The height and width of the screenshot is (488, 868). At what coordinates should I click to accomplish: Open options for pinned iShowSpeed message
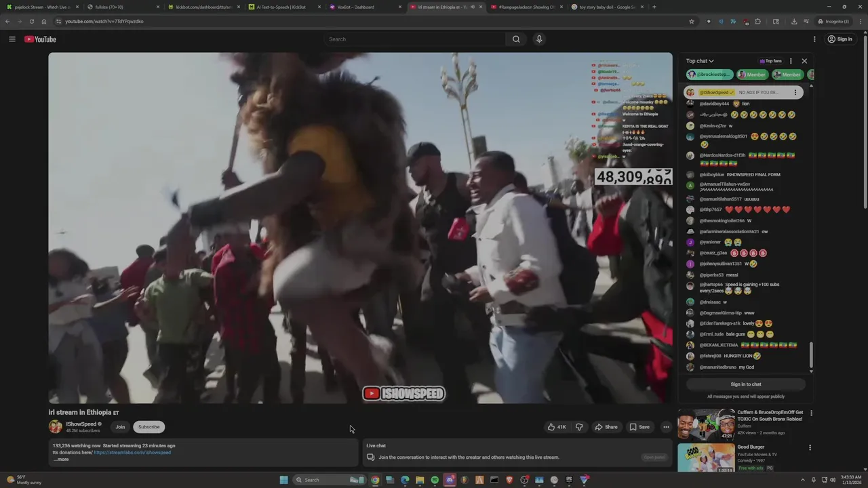tap(795, 92)
